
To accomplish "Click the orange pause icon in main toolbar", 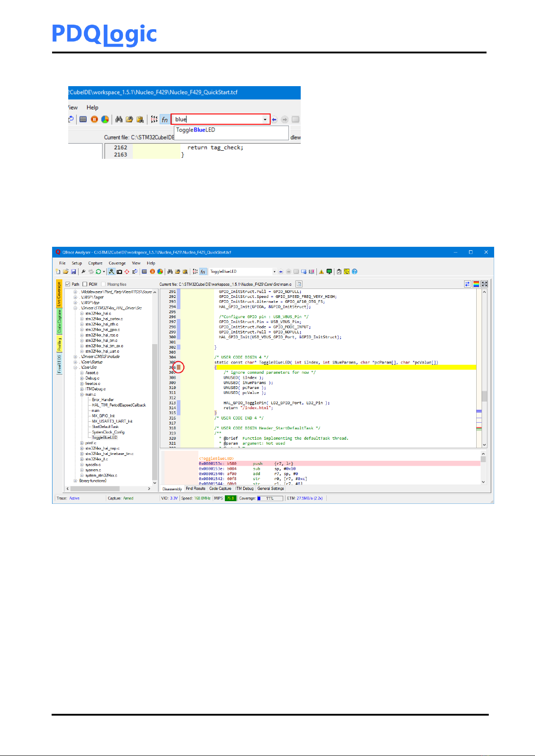I will tap(153, 271).
